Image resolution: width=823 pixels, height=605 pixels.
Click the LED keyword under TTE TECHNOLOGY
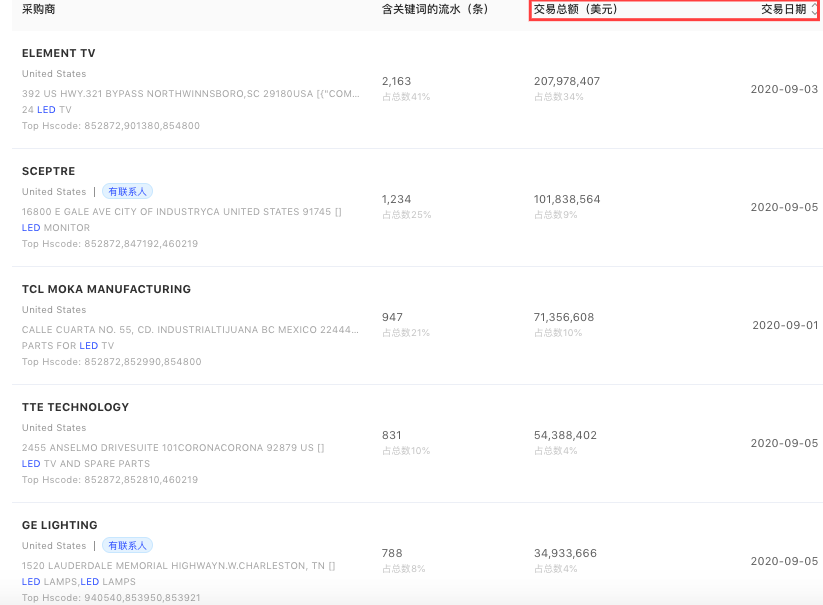(31, 464)
